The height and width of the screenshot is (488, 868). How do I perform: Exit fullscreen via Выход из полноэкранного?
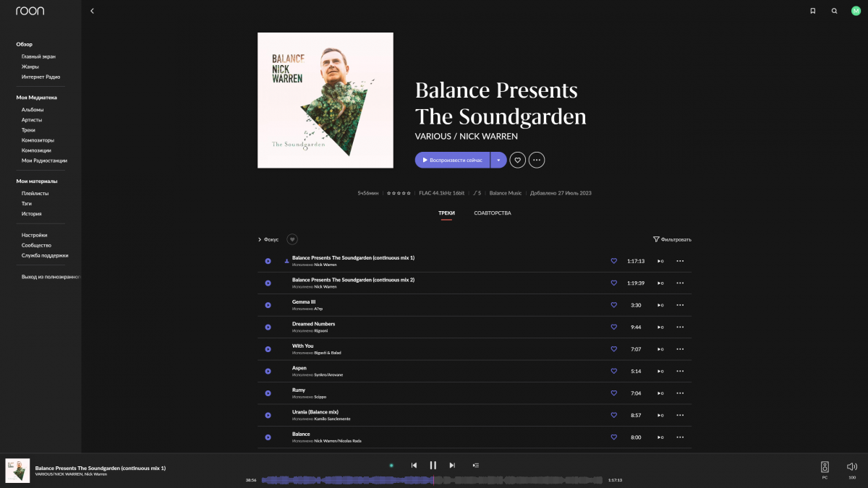pyautogui.click(x=51, y=277)
